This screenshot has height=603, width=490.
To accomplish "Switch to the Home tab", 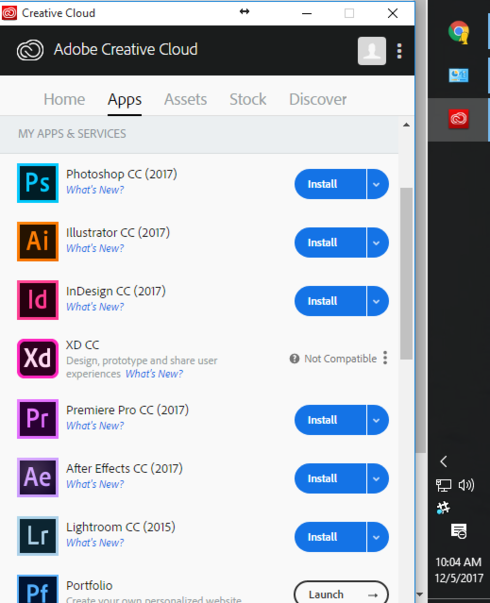I will [64, 99].
